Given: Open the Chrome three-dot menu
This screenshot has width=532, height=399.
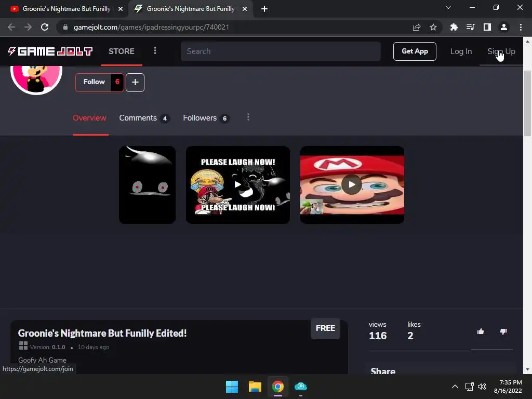Looking at the screenshot, I should point(521,27).
